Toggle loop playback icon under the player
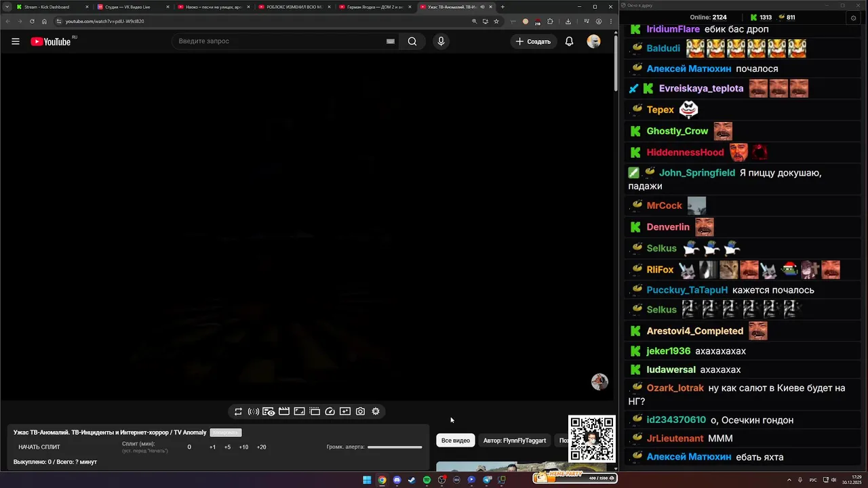Viewport: 868px width, 488px height. (x=238, y=411)
